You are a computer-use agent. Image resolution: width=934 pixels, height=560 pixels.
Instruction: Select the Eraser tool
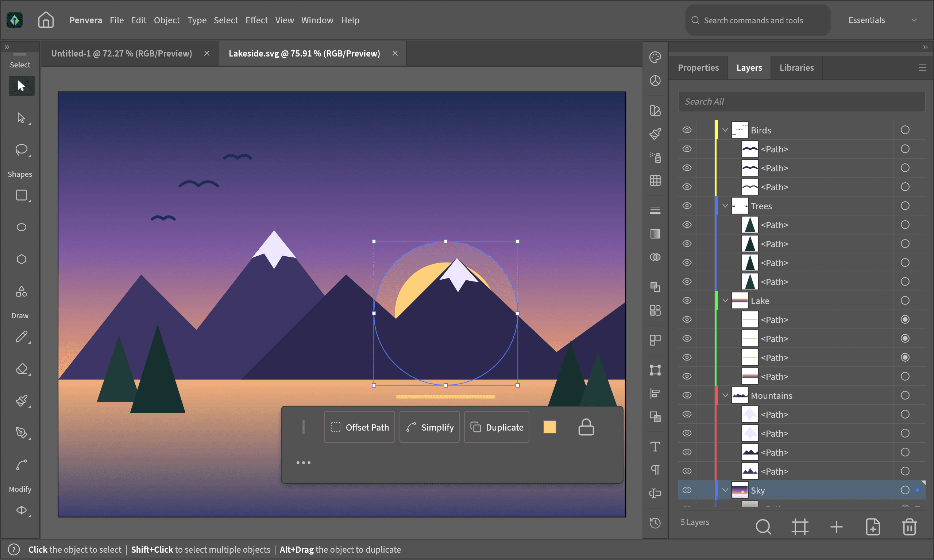tap(21, 369)
